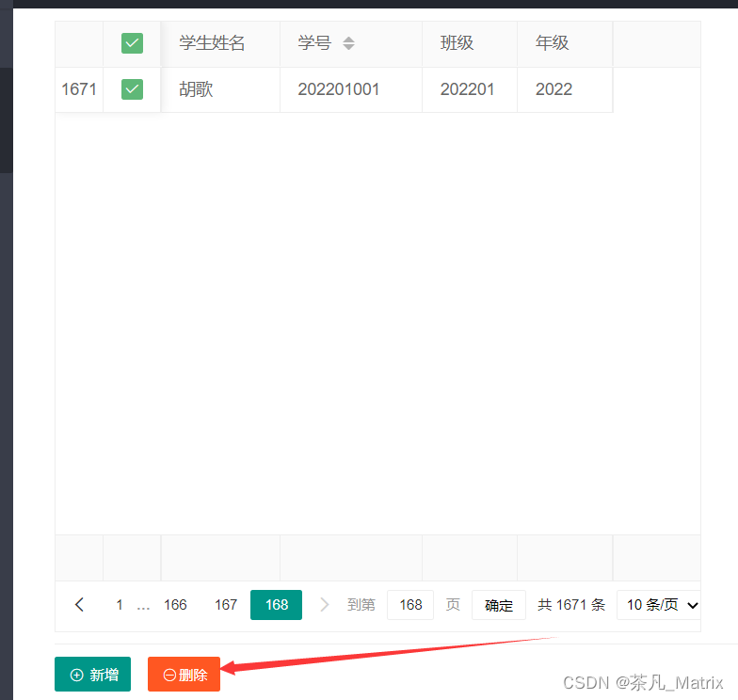
Task: Expand the pagination ellipsis
Action: [143, 606]
